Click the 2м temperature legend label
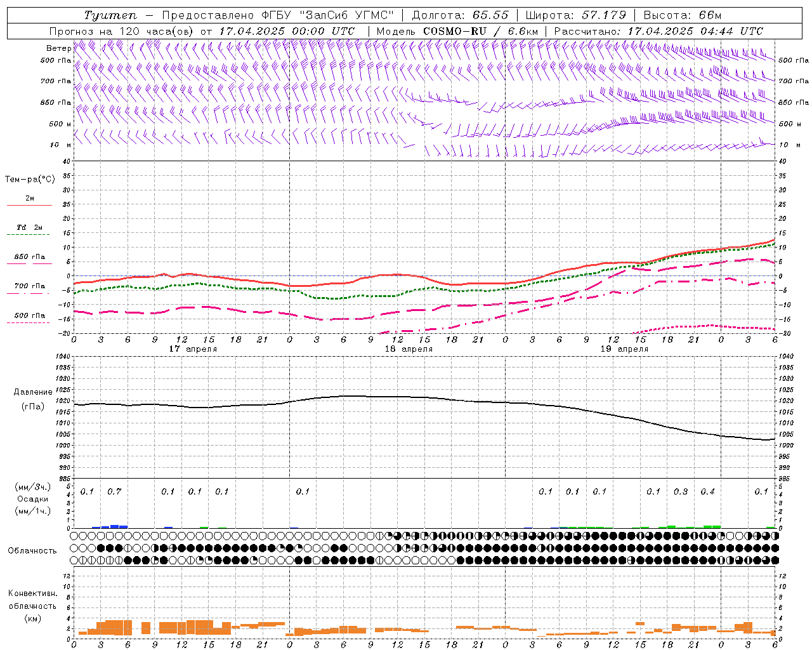The image size is (812, 650). (x=30, y=198)
